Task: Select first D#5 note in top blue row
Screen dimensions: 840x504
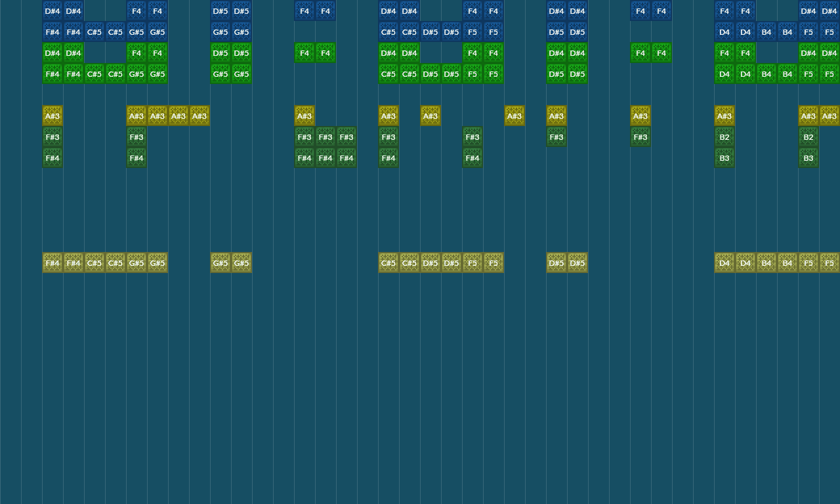Action: 220,11
